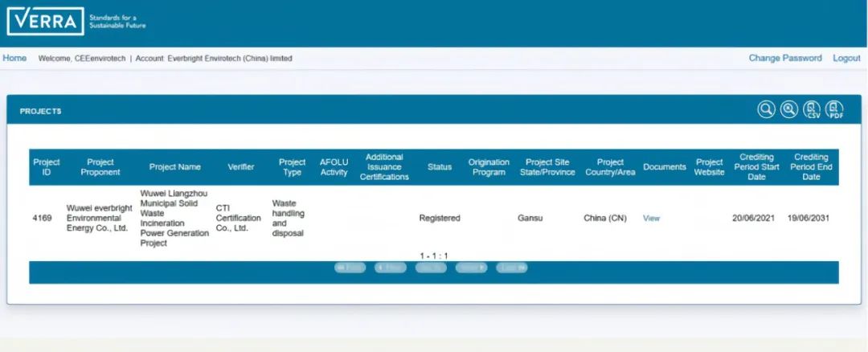The height and width of the screenshot is (352, 868).
Task: Sort by Crediting Period End Date header
Action: [811, 167]
